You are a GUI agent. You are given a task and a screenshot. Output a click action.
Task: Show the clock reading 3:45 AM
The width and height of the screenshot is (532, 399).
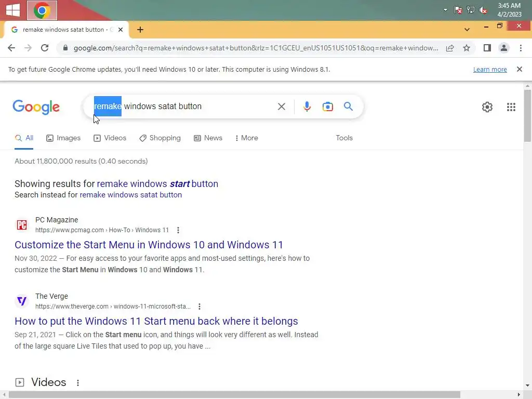click(509, 6)
